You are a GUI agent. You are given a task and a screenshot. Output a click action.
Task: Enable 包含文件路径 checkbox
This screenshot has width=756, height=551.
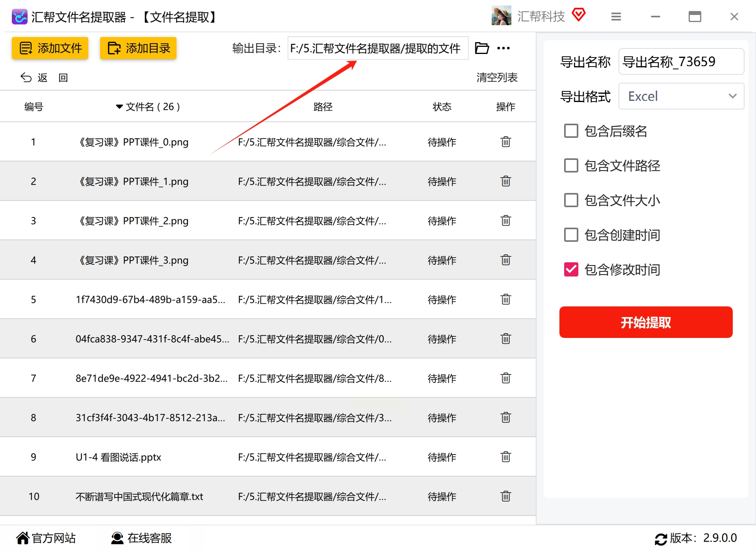[x=571, y=165]
